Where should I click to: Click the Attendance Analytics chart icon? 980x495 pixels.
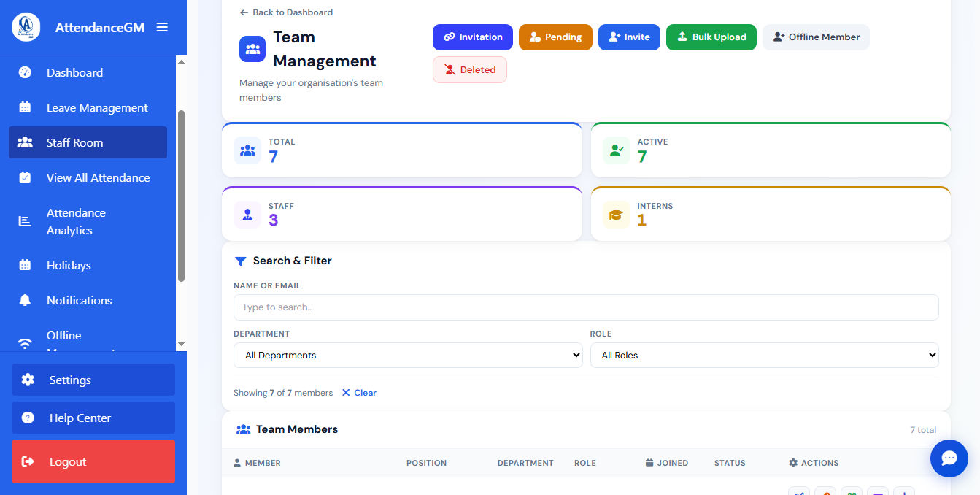coord(25,221)
